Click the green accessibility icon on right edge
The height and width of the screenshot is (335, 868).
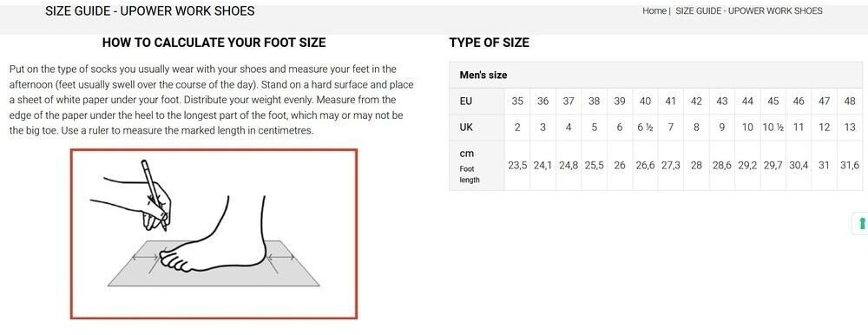tap(861, 223)
